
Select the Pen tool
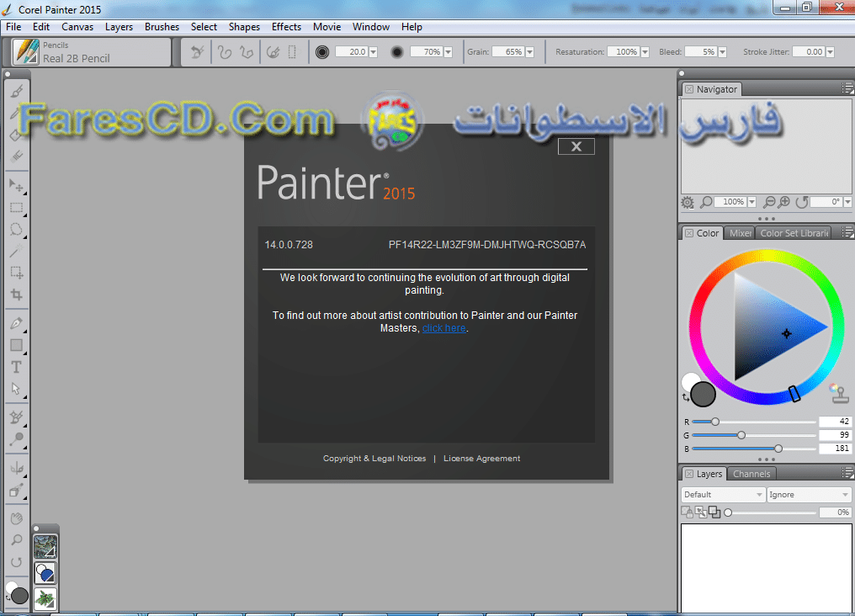pyautogui.click(x=16, y=323)
